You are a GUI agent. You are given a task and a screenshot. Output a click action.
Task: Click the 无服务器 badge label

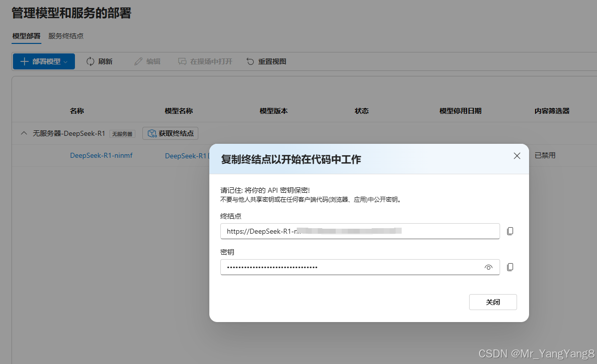(x=122, y=134)
